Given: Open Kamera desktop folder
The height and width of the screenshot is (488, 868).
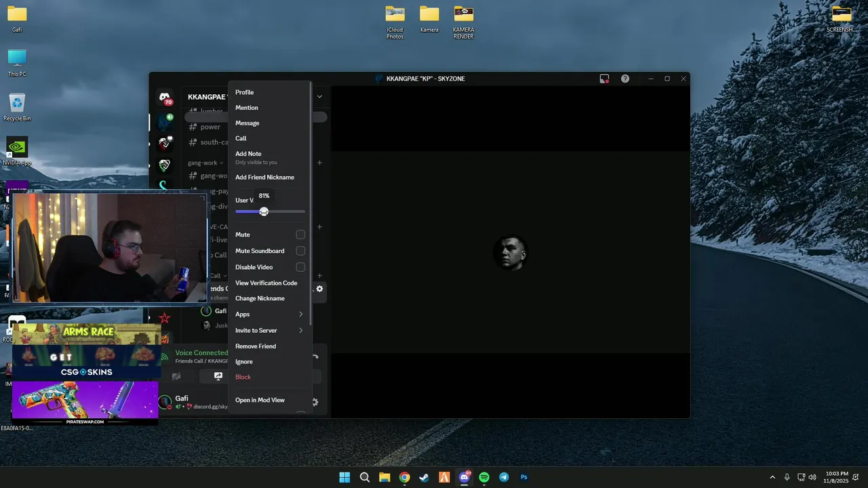Looking at the screenshot, I should point(429,19).
